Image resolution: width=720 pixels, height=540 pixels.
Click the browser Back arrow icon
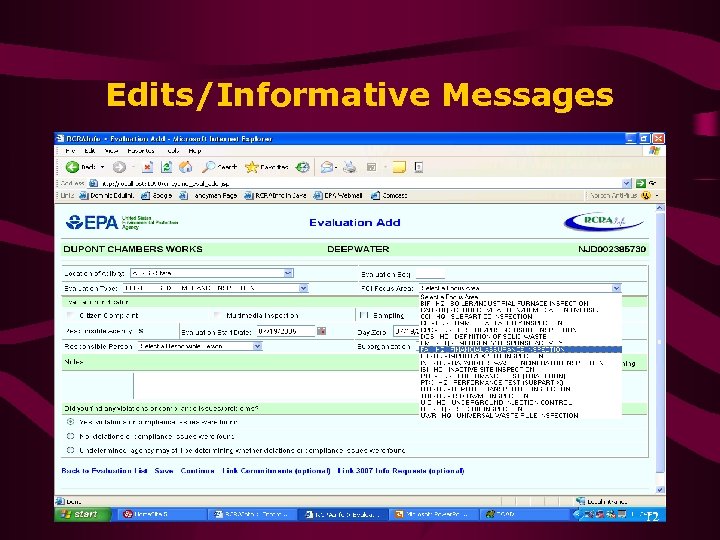[x=73, y=167]
